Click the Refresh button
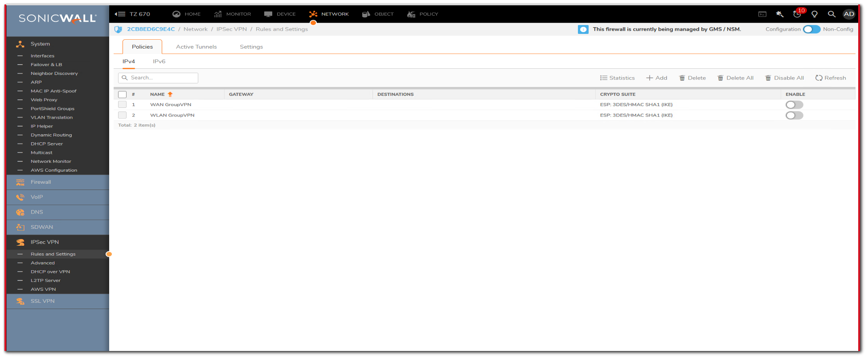 pos(831,78)
